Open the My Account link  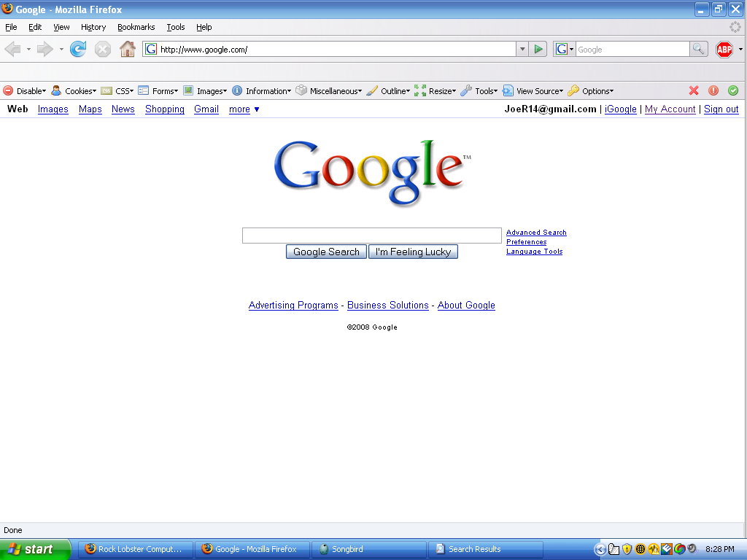670,109
